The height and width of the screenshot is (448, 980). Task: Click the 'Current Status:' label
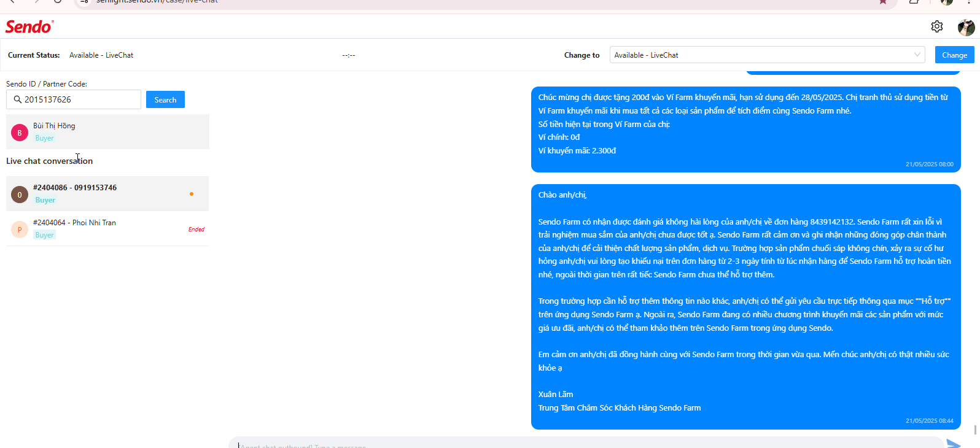click(34, 55)
